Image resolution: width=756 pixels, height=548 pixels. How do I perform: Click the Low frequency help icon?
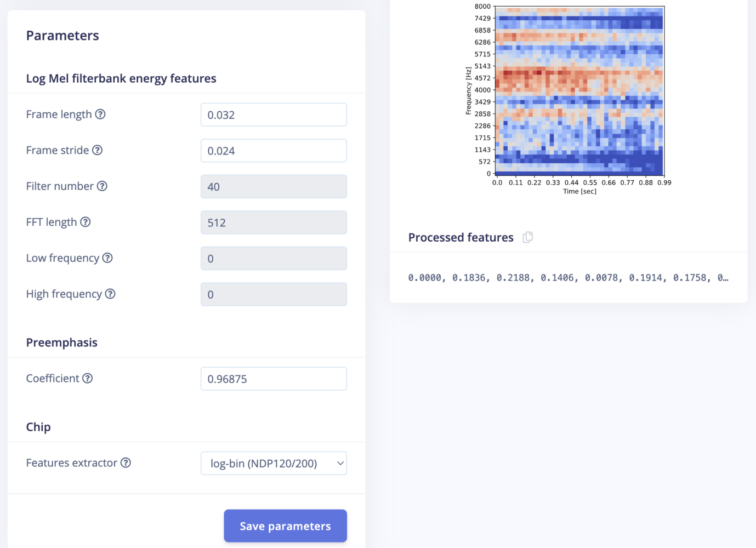point(107,258)
